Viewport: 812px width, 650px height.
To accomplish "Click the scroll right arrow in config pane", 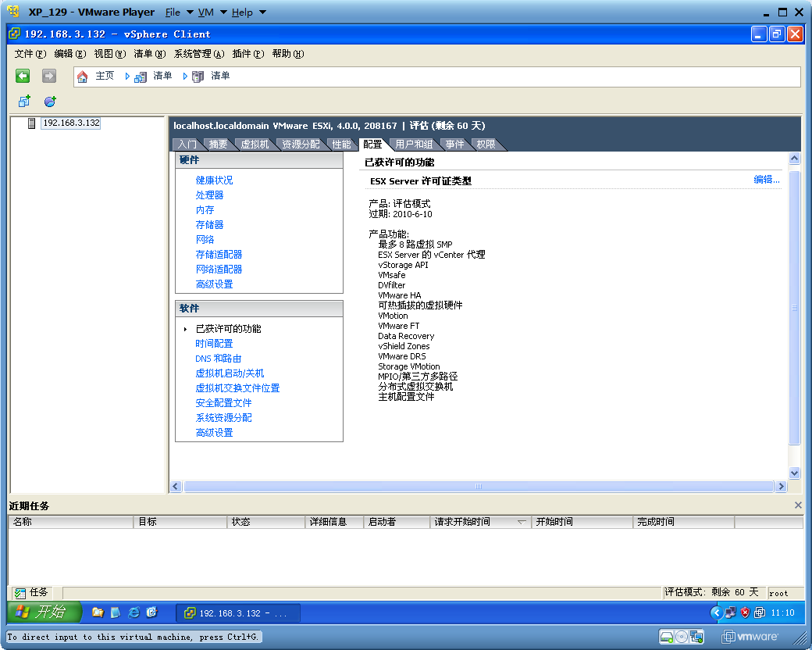I will tap(781, 486).
